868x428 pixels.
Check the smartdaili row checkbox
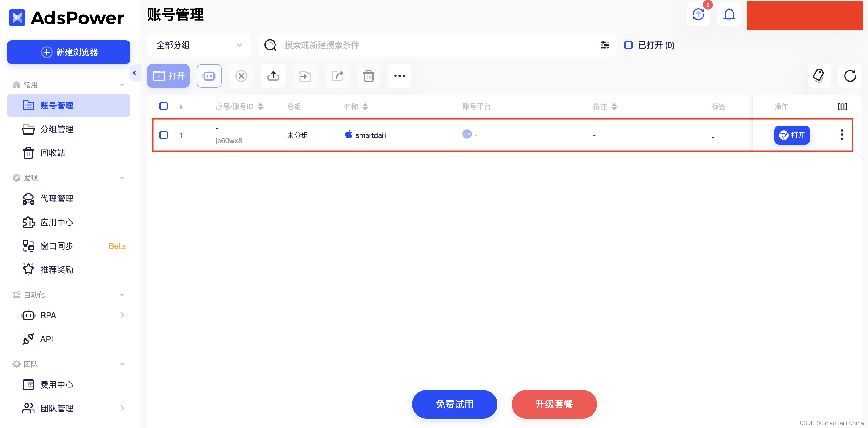164,135
